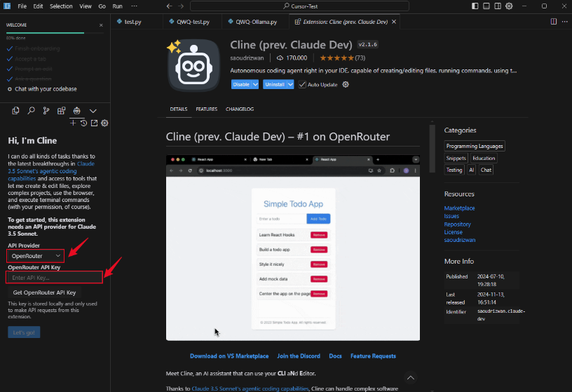Open the Source Control view
Screen dimensions: 572x392
click(x=46, y=111)
